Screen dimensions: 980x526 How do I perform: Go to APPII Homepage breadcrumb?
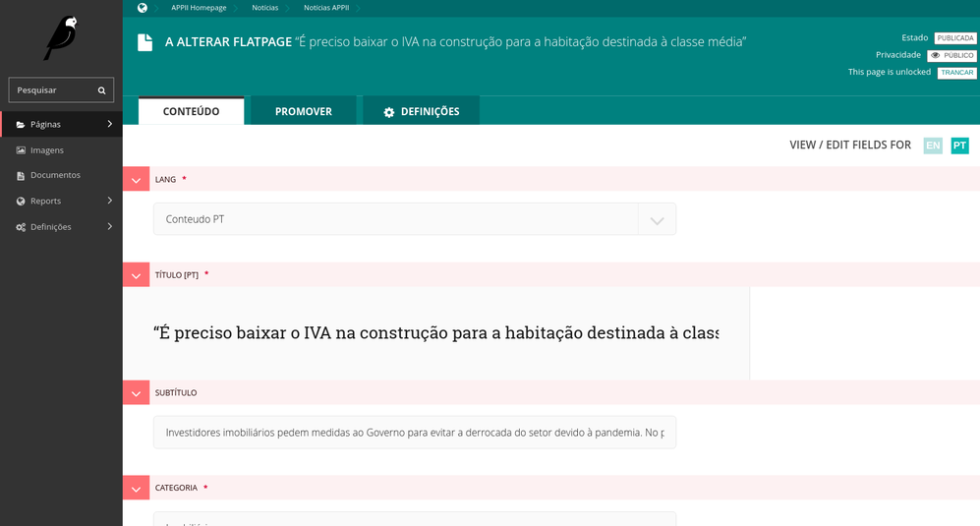[x=199, y=8]
